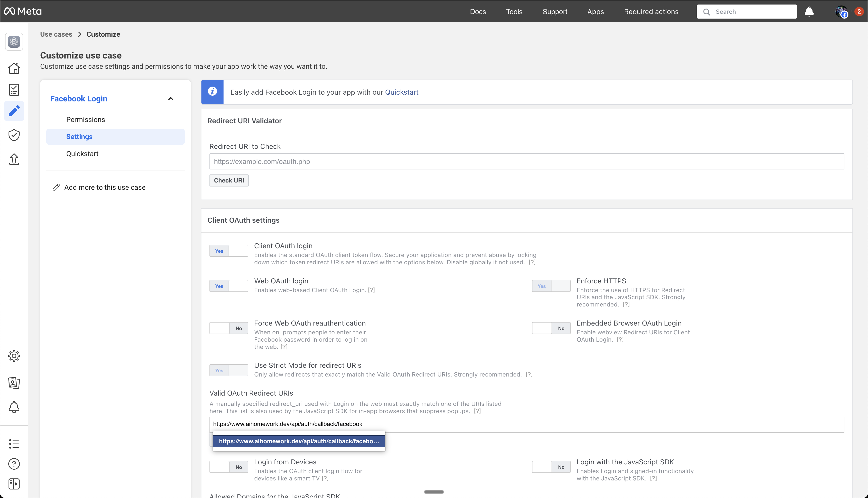
Task: Click the red notification badge showing 2
Action: pyautogui.click(x=859, y=11)
